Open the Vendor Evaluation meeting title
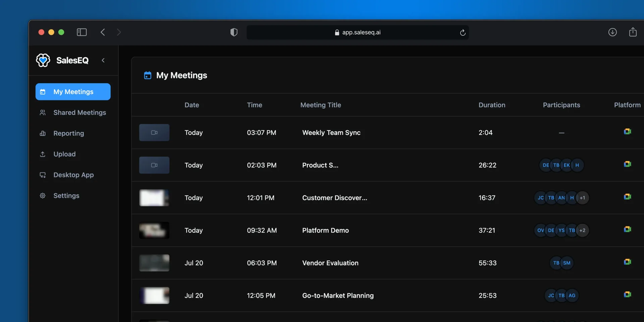The height and width of the screenshot is (322, 644). (x=330, y=263)
